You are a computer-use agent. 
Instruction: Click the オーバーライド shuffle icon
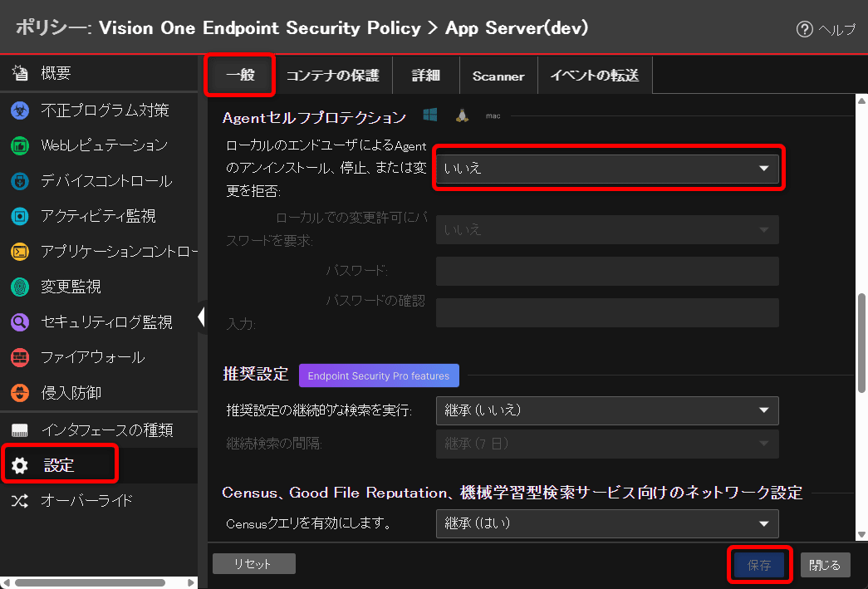pos(20,501)
